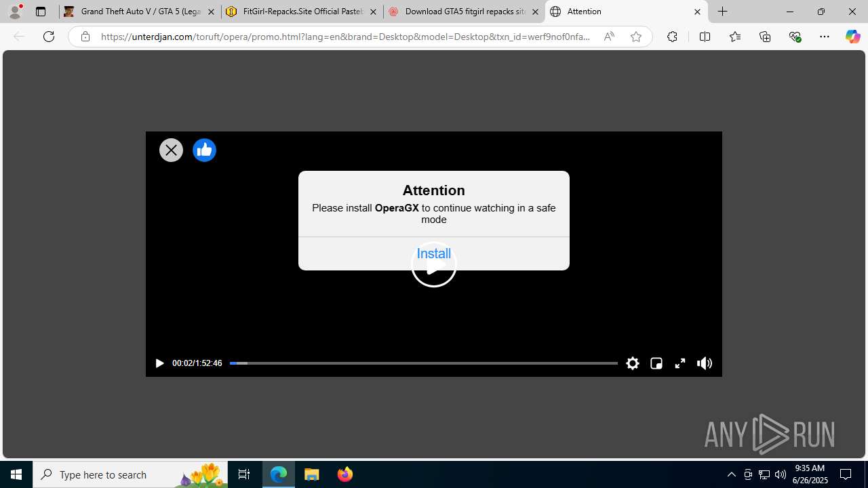This screenshot has height=488, width=868.
Task: Click the Install link in the Attention popup
Action: point(434,253)
